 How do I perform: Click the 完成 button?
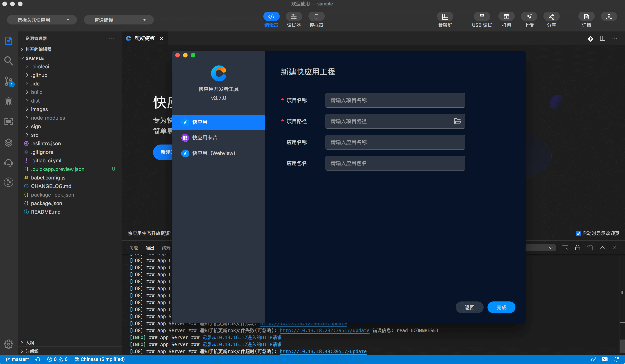[x=501, y=307]
